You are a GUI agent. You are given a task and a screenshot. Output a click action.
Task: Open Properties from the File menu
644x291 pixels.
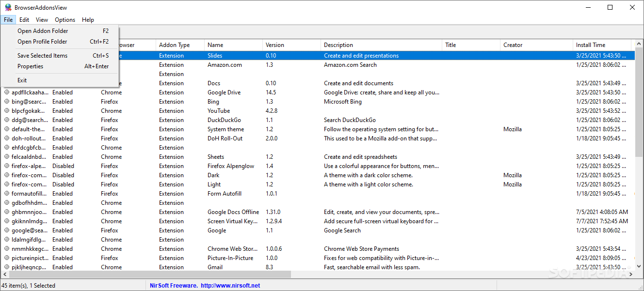(x=60, y=66)
